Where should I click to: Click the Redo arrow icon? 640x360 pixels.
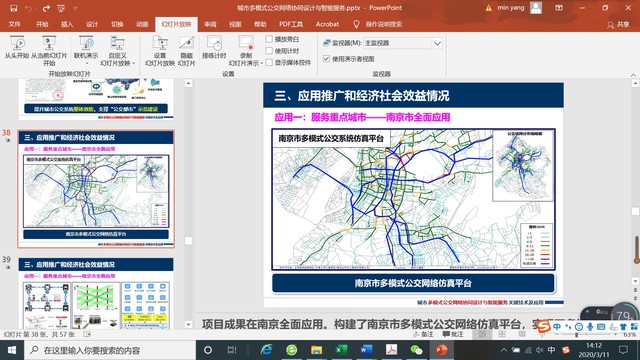click(46, 8)
